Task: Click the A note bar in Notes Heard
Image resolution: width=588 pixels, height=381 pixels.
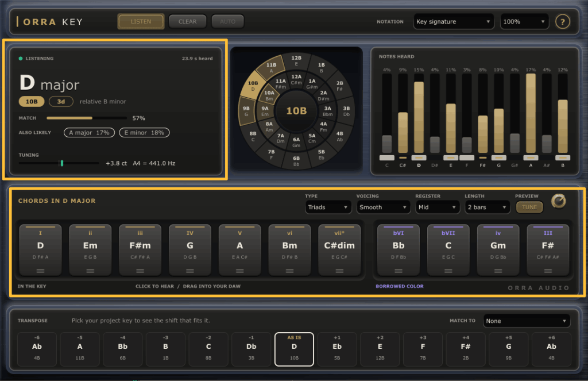Action: (x=531, y=113)
